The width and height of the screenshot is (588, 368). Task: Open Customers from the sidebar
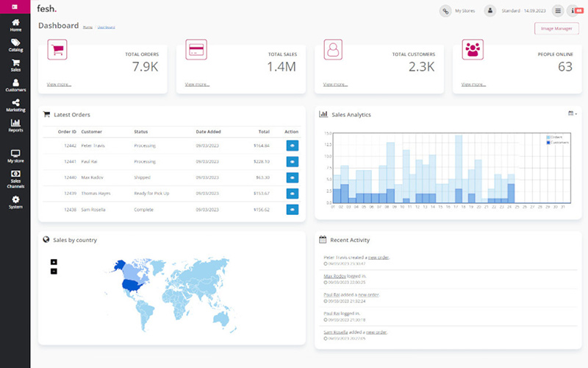pyautogui.click(x=15, y=85)
